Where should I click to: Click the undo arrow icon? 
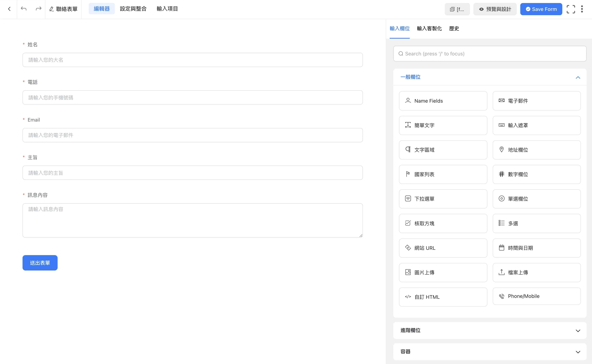point(24,9)
